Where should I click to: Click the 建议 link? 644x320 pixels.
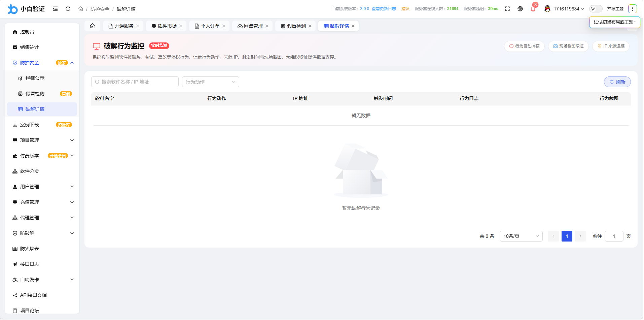pos(405,9)
